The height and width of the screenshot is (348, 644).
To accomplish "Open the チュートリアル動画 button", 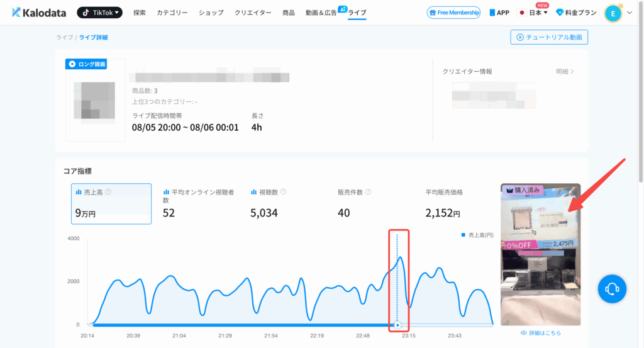I will coord(549,37).
